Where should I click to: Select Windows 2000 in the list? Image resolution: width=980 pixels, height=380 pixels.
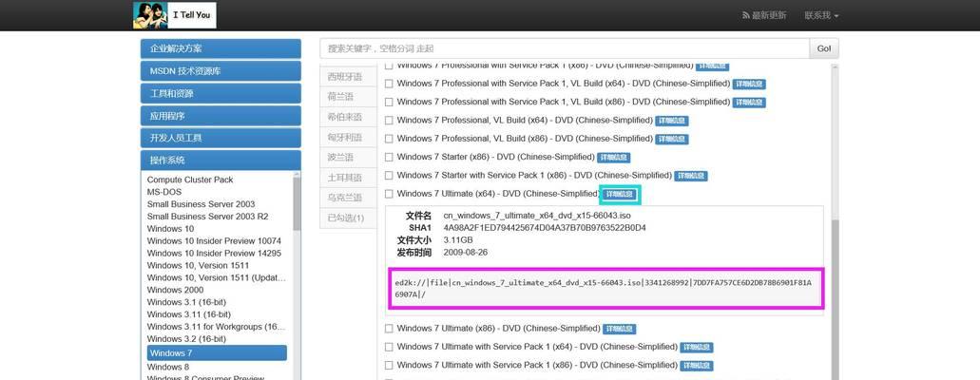pyautogui.click(x=175, y=290)
